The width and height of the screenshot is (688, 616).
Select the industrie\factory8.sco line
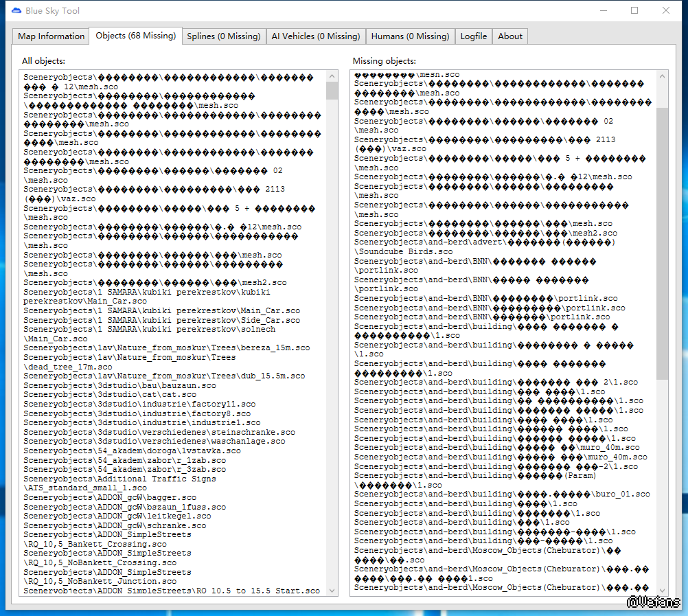tap(137, 413)
